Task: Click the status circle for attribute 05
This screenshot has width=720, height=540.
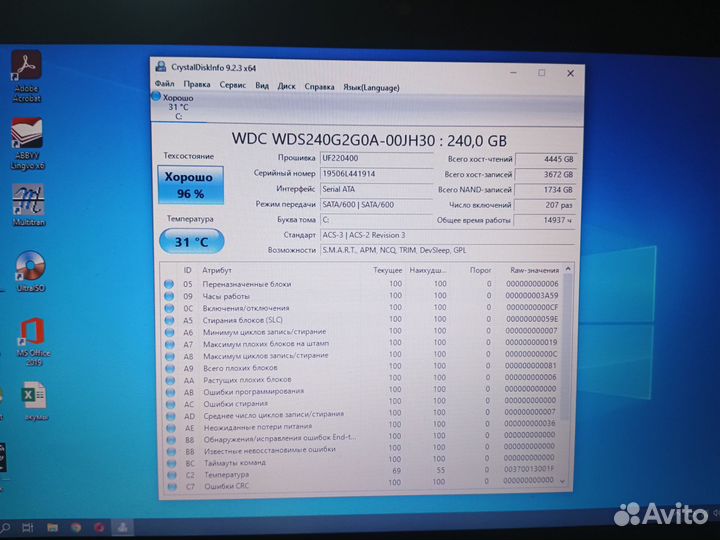Action: click(168, 284)
